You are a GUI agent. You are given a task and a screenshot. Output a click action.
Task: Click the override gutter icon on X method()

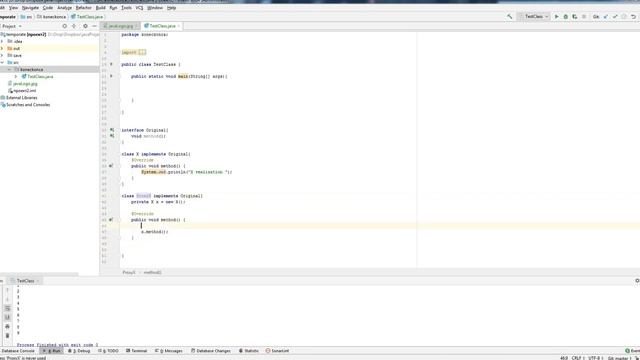pyautogui.click(x=111, y=166)
